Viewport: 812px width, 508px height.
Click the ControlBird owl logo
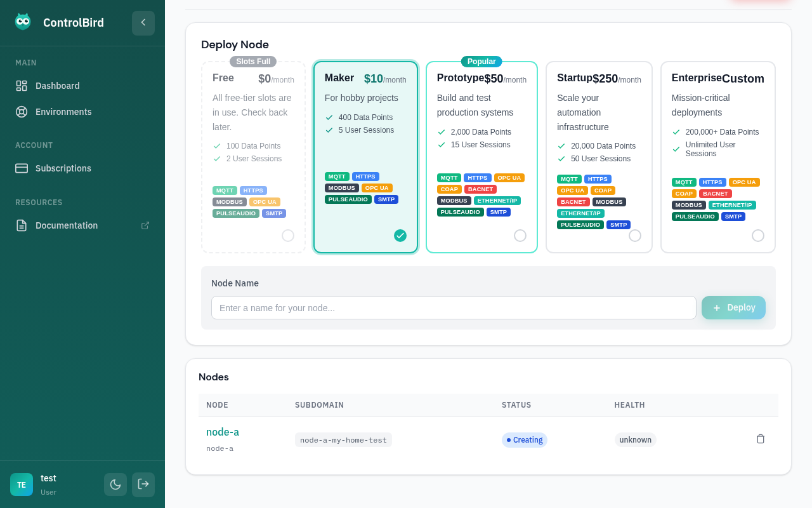[x=23, y=22]
